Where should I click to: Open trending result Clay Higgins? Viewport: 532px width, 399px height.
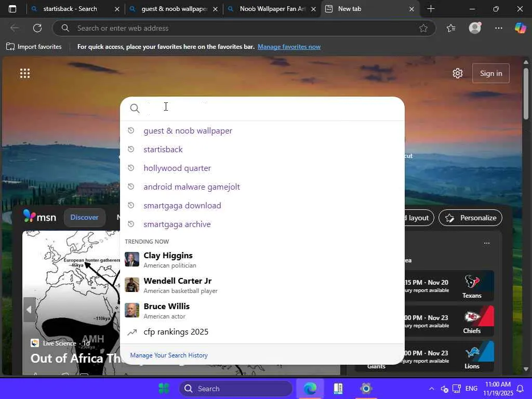[262, 260]
